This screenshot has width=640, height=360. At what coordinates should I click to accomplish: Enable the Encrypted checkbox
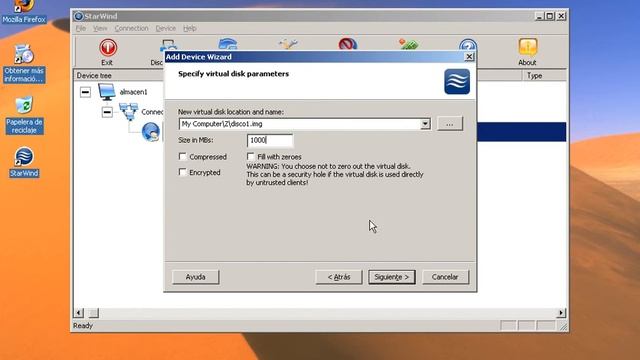pyautogui.click(x=182, y=172)
